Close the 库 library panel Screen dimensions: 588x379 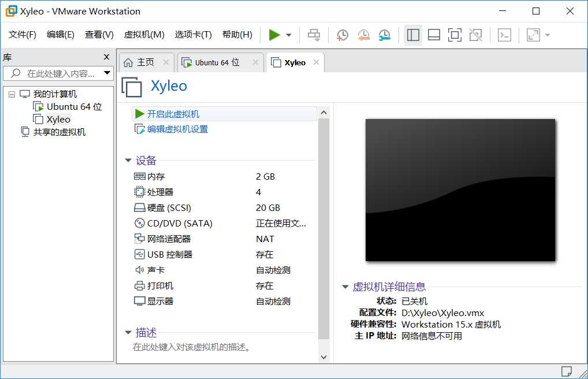coord(106,57)
